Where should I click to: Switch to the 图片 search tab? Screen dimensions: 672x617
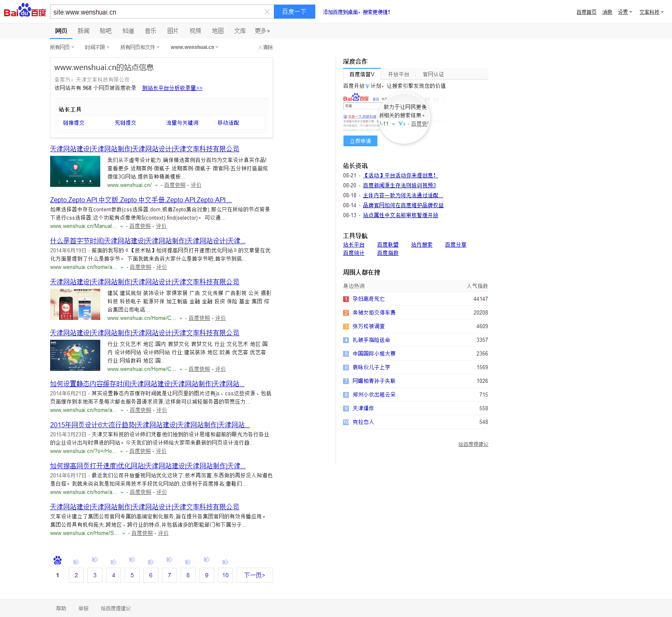173,31
